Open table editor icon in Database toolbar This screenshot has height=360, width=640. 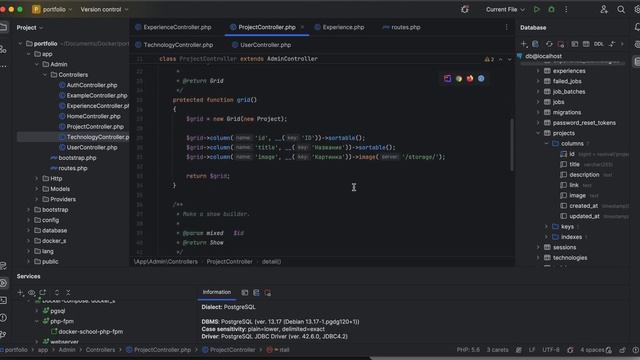(586, 44)
